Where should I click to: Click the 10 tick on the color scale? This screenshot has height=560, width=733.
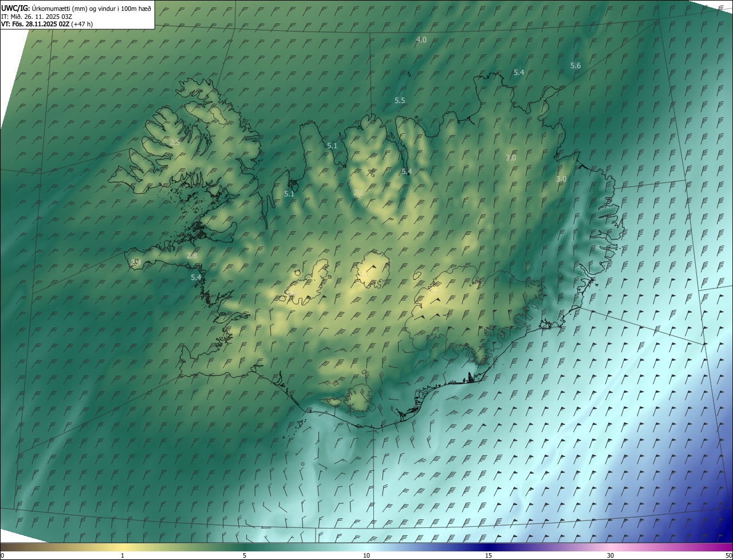[x=366, y=556]
